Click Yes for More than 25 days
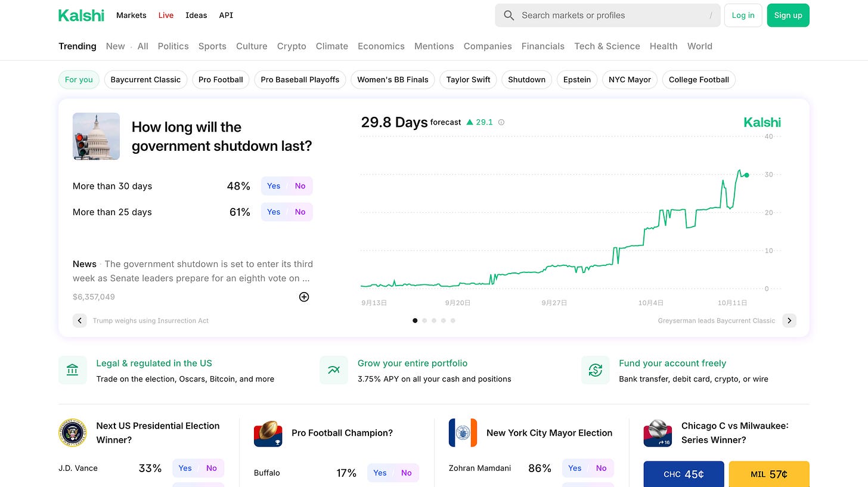The height and width of the screenshot is (487, 868). tap(274, 212)
